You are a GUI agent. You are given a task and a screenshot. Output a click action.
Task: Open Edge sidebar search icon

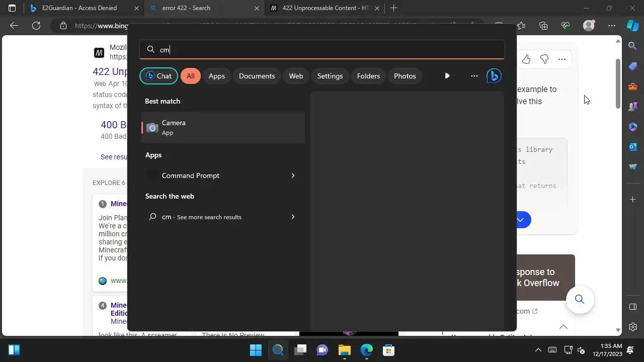[633, 46]
